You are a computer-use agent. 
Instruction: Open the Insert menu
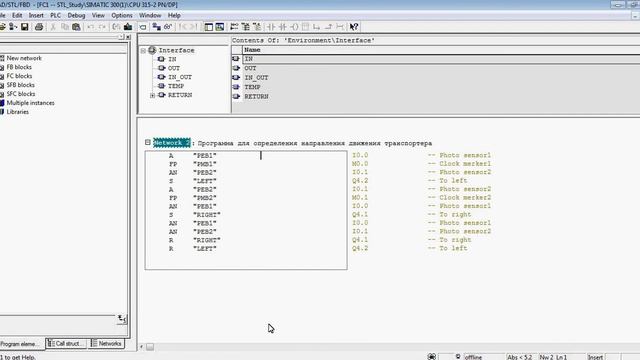[36, 16]
